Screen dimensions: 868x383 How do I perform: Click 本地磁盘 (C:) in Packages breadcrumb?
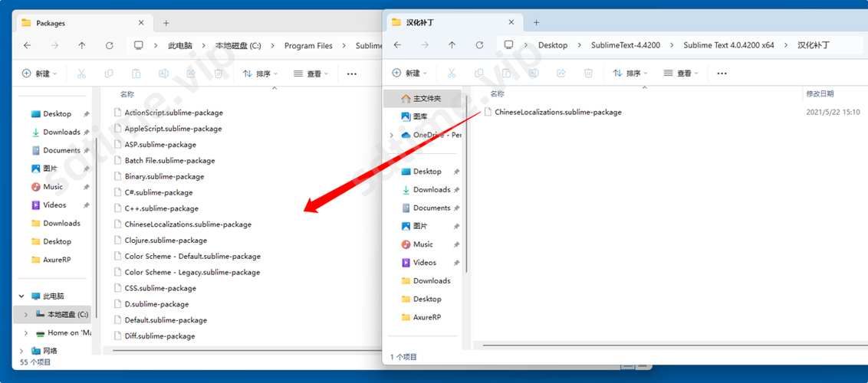point(238,46)
